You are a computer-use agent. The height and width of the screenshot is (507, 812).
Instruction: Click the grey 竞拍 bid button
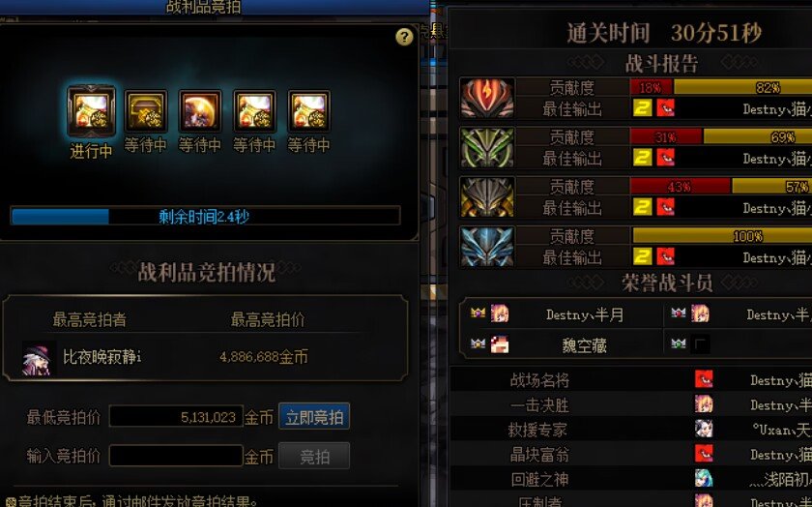point(314,456)
